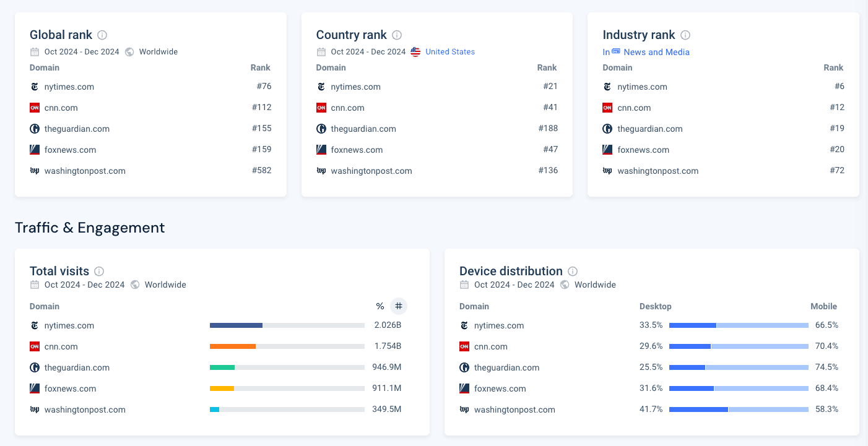Screen dimensions: 868x446
Task: Click the #582 global rank value
Action: tap(261, 170)
